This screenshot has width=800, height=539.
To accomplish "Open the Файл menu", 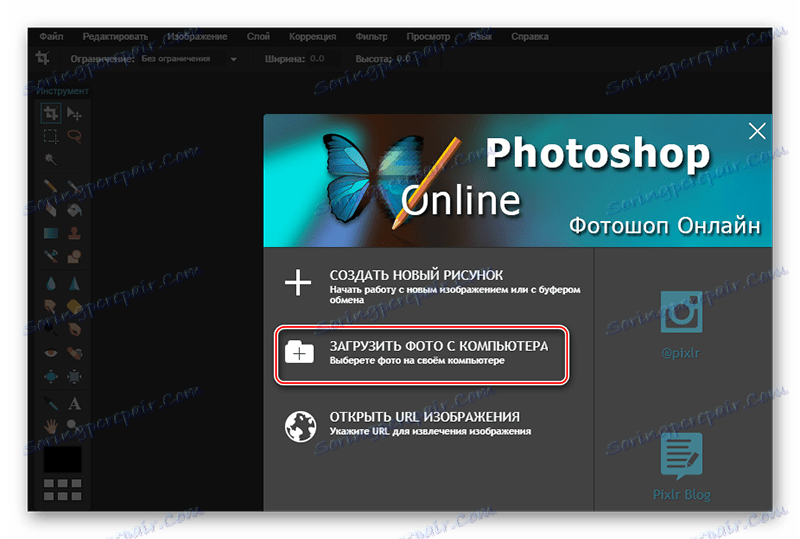I will coord(51,37).
